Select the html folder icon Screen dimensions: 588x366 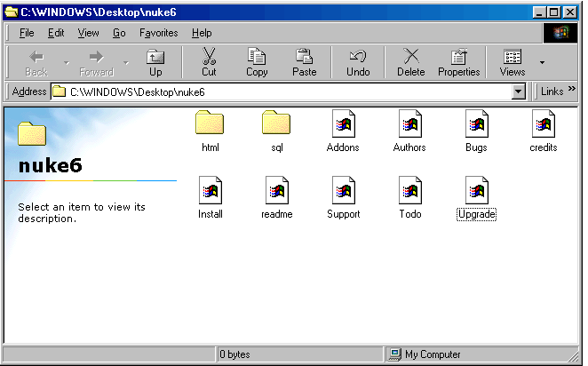tap(210, 123)
